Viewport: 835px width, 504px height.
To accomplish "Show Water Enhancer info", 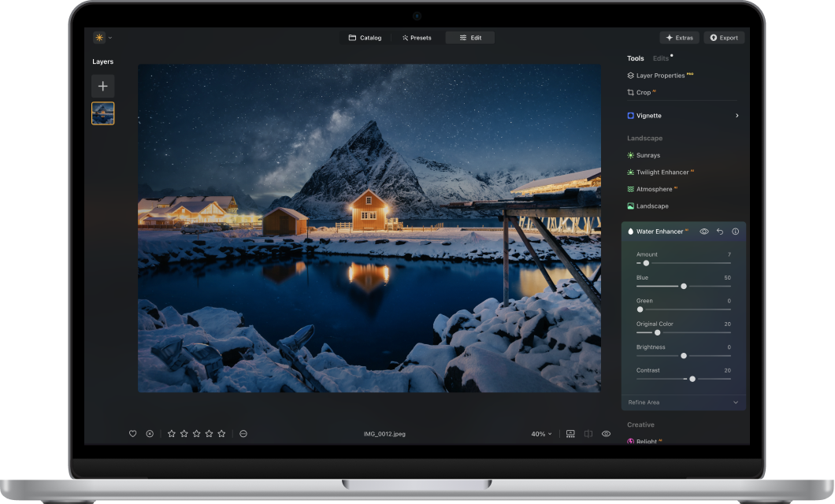I will (x=735, y=232).
